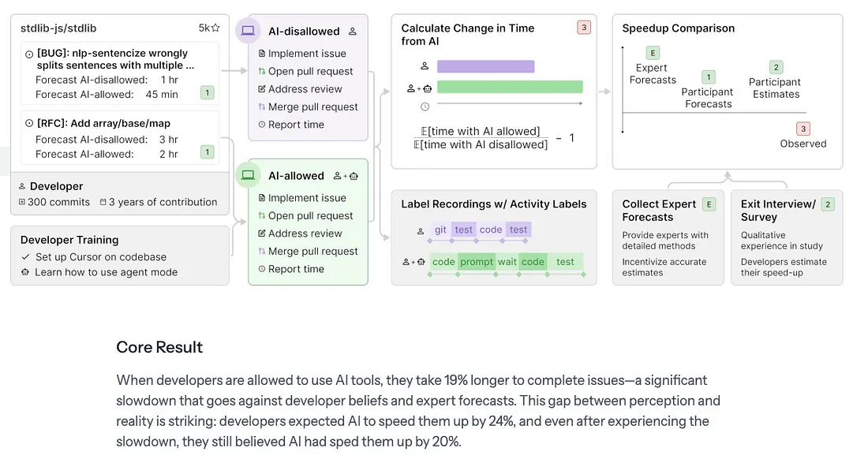The image size is (868, 463).
Task: Click the issue icon beside [RFC] Add array/base/map
Action: click(x=29, y=124)
